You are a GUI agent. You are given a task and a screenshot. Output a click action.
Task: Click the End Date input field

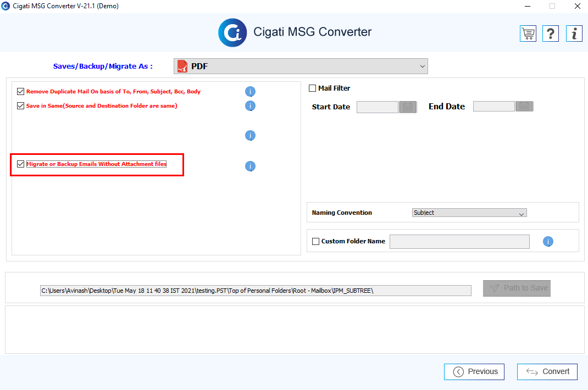click(494, 107)
